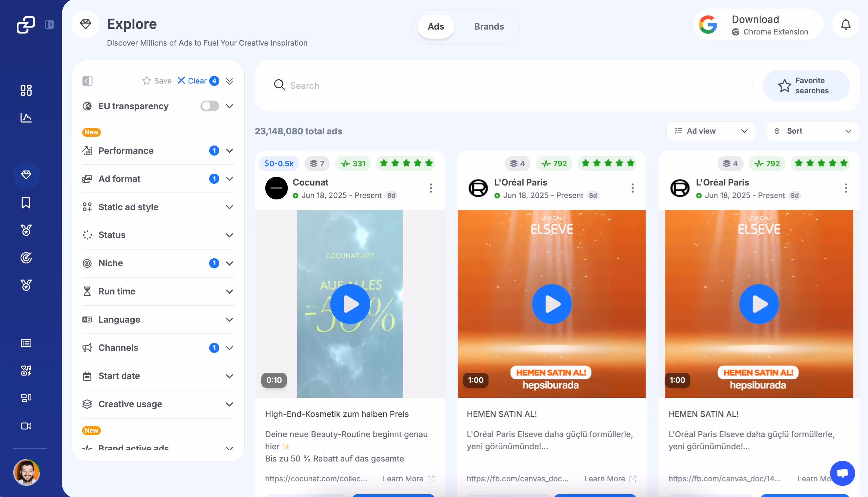Open the Sort dropdown
This screenshot has width=868, height=497.
click(x=813, y=131)
